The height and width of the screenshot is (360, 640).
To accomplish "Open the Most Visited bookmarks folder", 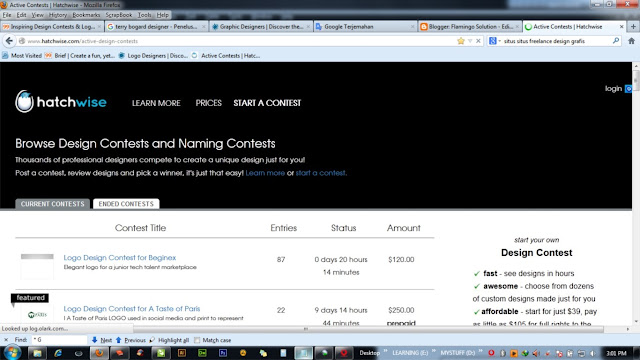I will click(22, 56).
